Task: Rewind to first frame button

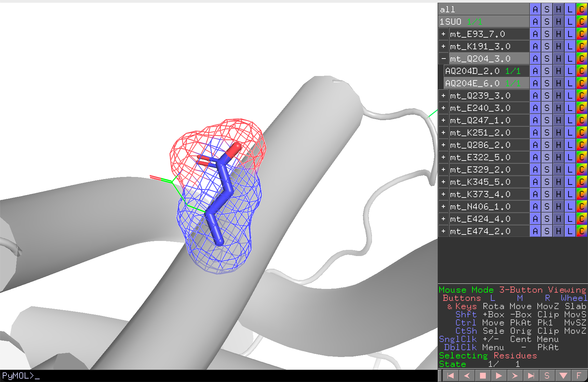Action: [451, 375]
